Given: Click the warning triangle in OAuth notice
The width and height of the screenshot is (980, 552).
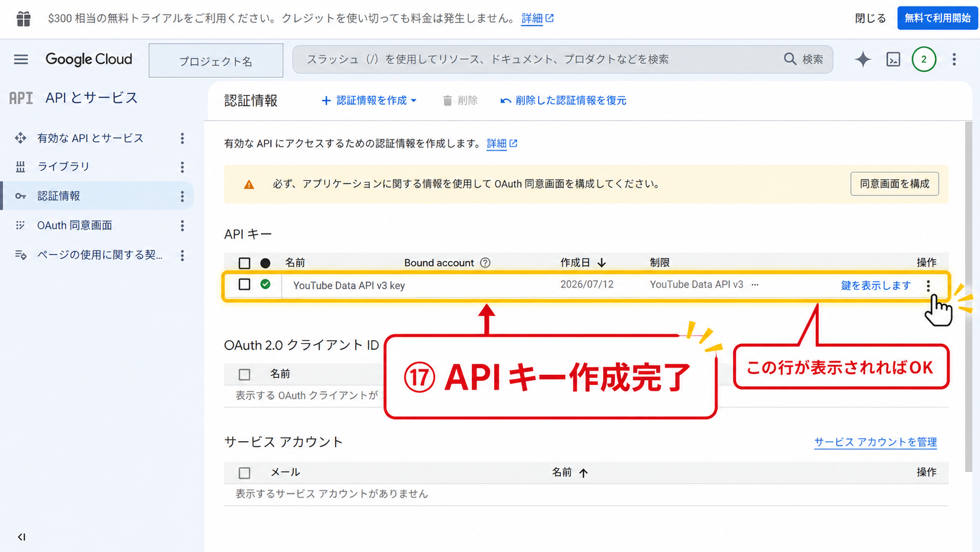Looking at the screenshot, I should pos(249,184).
